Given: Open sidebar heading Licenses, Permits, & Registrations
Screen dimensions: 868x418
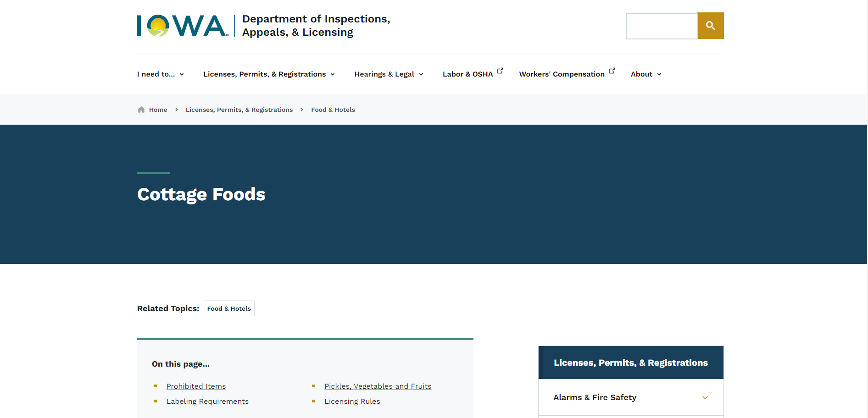Looking at the screenshot, I should tap(631, 363).
